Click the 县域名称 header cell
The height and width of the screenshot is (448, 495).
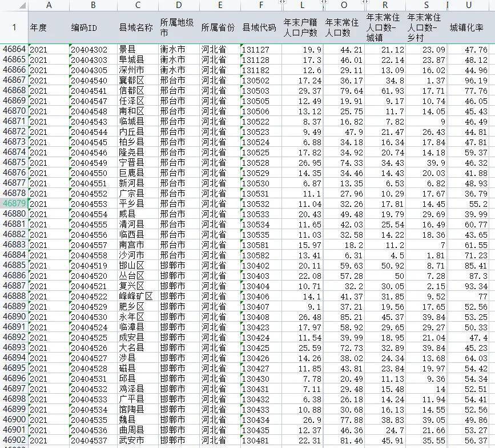tap(138, 27)
